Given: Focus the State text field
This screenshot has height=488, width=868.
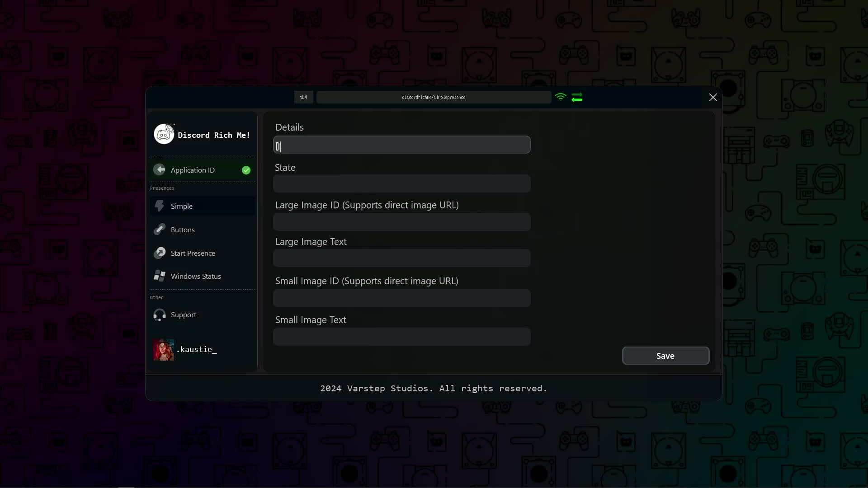Looking at the screenshot, I should (401, 184).
